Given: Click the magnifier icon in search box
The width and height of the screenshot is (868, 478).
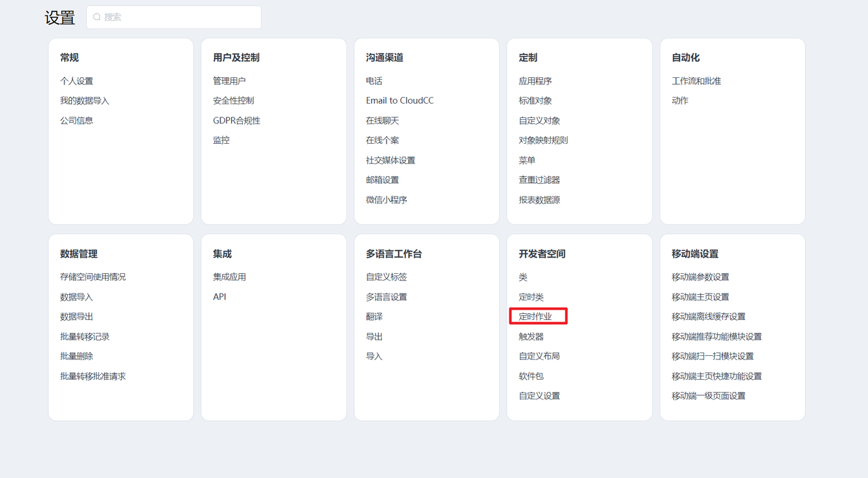Looking at the screenshot, I should pyautogui.click(x=97, y=17).
